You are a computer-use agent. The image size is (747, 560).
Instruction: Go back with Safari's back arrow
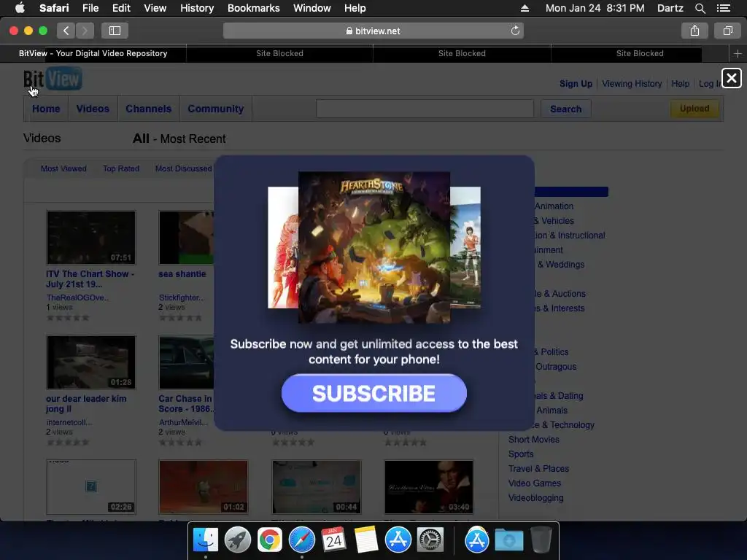(x=66, y=31)
